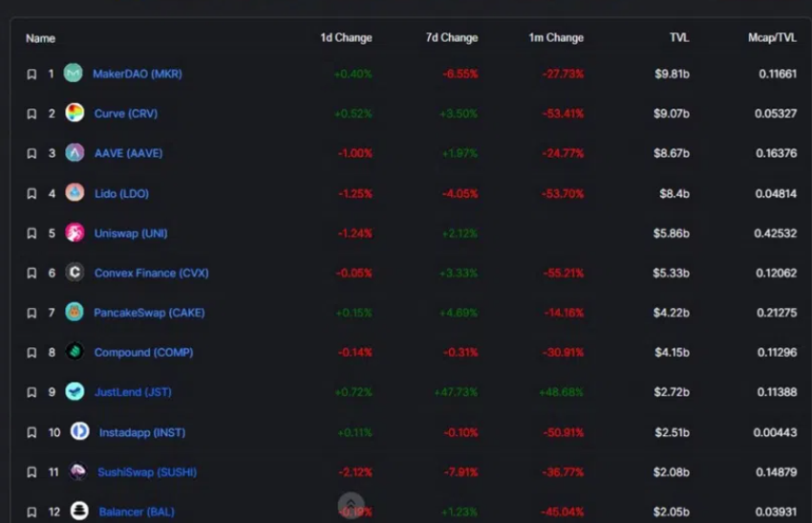Image resolution: width=812 pixels, height=523 pixels.
Task: Sort by the 1m Change column
Action: [556, 38]
